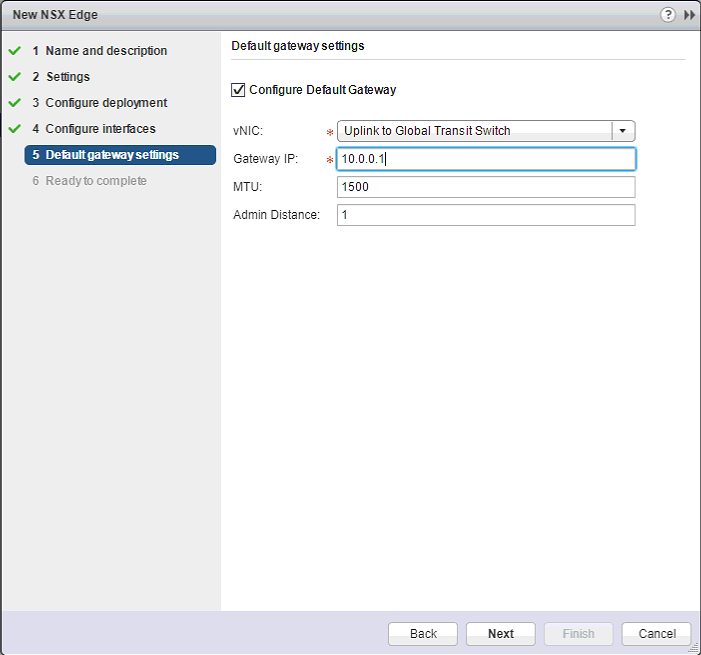The width and height of the screenshot is (701, 655).
Task: Click the help question mark icon
Action: [668, 16]
